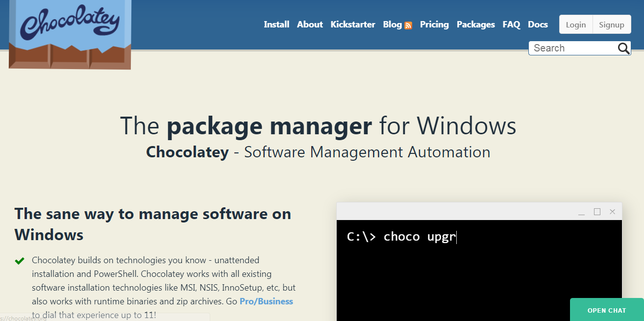Click the Chocolatey logo
Image resolution: width=644 pixels, height=321 pixels.
point(70,34)
